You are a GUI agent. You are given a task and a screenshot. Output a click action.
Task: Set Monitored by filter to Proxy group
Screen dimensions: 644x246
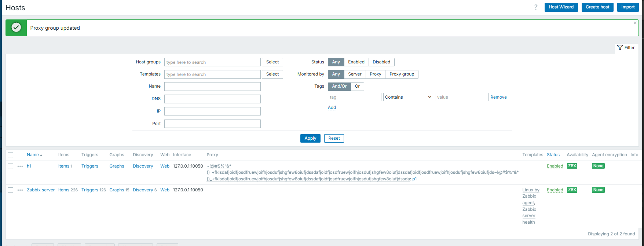(x=402, y=74)
